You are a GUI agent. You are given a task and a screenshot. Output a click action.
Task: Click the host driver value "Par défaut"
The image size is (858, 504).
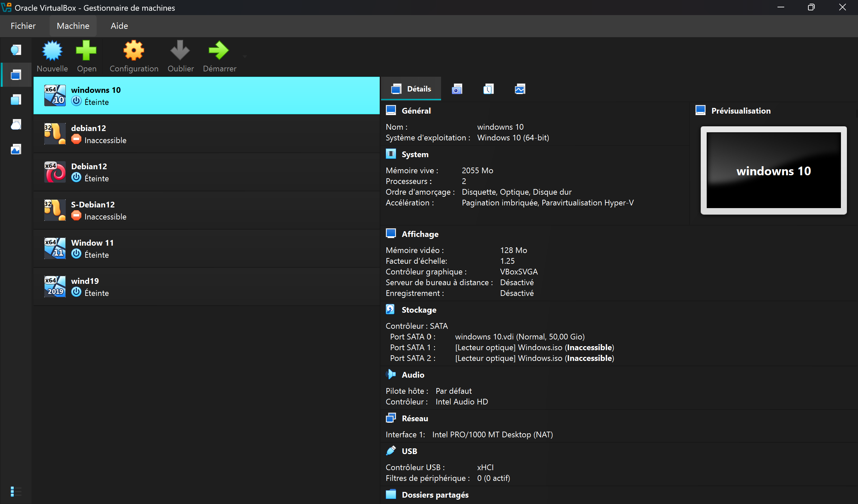coord(453,391)
